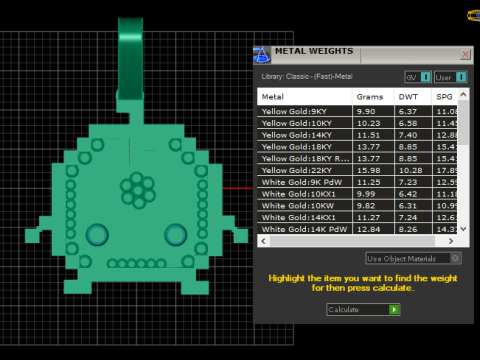Click the green Calculate play arrow icon
This screenshot has width=480, height=360.
[x=394, y=310]
